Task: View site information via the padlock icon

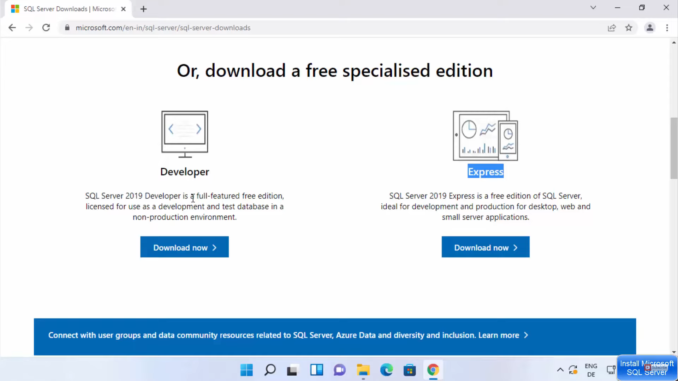Action: (67, 28)
